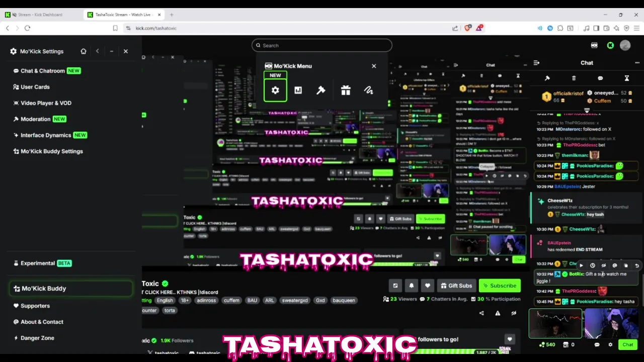Open Mo'Kick Buddy Settings
Viewport: 644px width, 362px height.
click(48, 151)
